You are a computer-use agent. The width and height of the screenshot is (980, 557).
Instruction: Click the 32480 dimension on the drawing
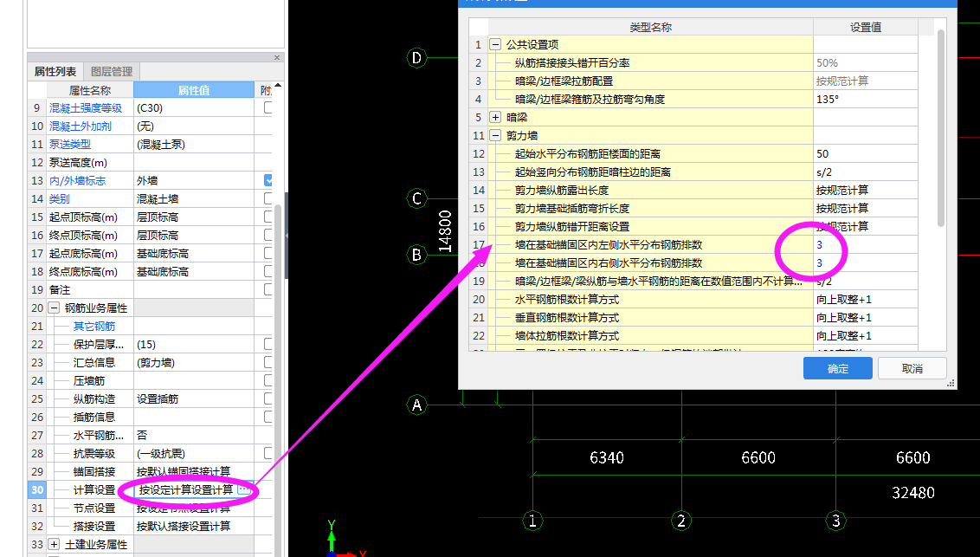(912, 493)
